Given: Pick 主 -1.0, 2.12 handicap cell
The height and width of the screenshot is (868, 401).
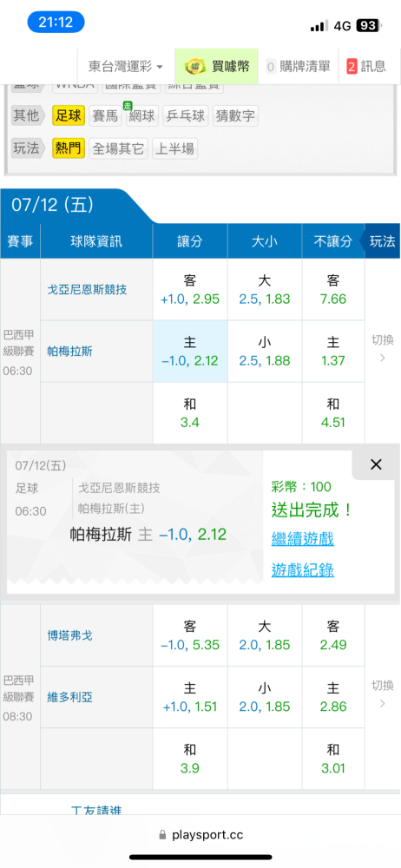Looking at the screenshot, I should click(190, 352).
